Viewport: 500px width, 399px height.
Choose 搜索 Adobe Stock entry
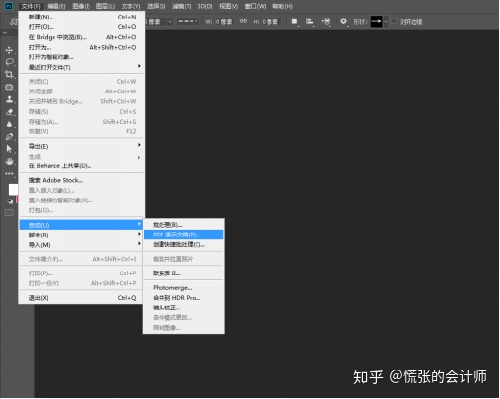click(82, 180)
